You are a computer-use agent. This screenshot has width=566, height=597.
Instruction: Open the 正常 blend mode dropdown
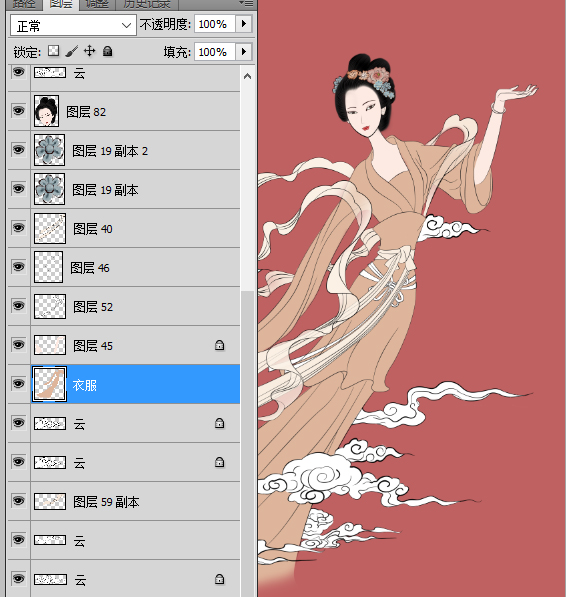73,25
